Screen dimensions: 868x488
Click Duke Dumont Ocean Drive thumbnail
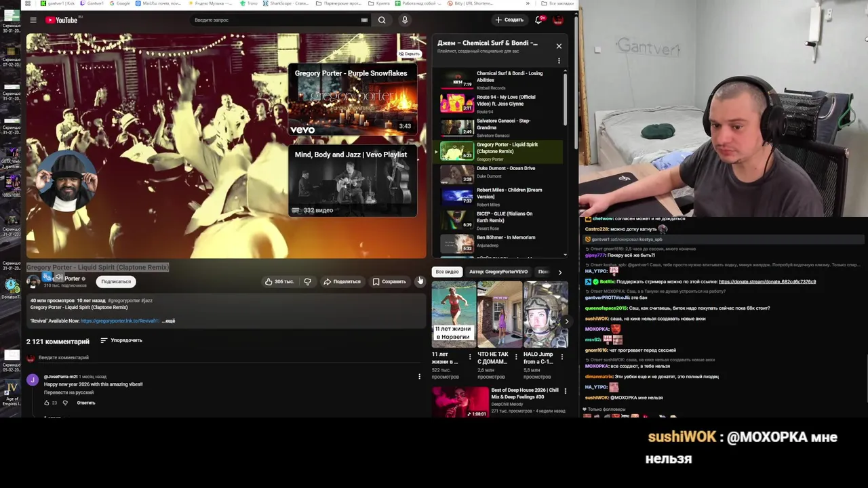[457, 174]
